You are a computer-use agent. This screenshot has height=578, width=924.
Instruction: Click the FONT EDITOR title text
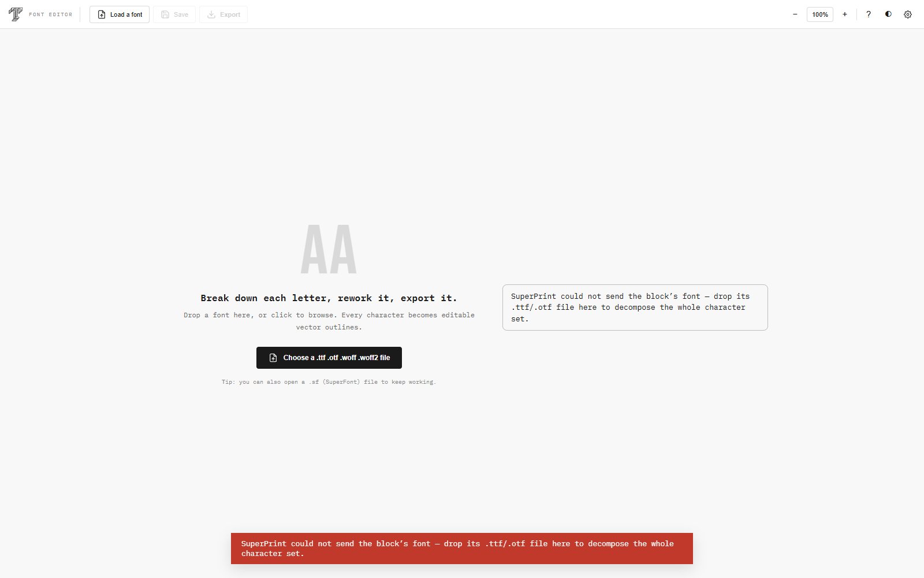coord(51,14)
